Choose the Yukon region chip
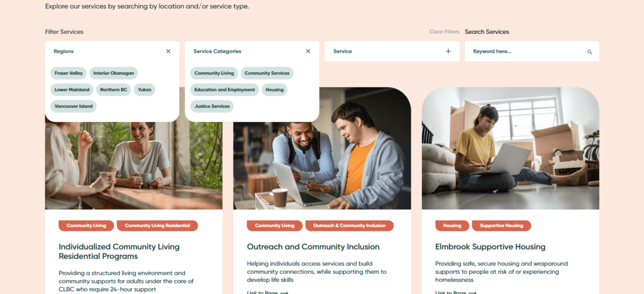Viewport: 644px width, 294px height. (x=145, y=90)
